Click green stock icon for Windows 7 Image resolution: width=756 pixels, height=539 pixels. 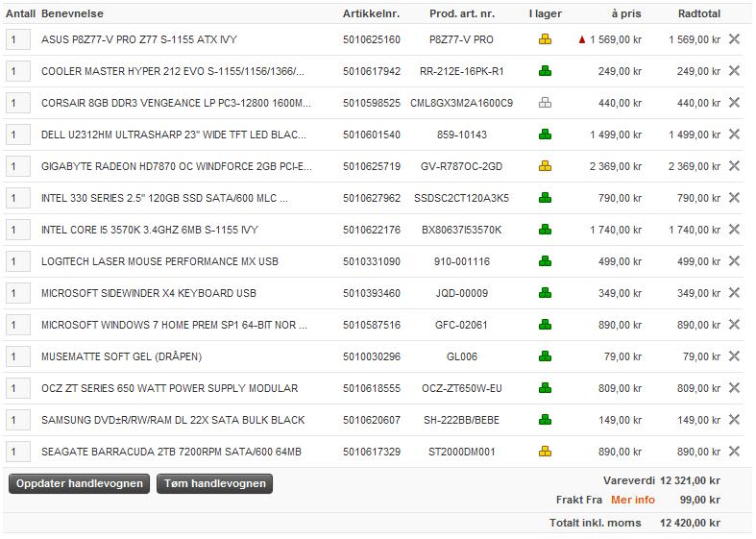(x=545, y=325)
